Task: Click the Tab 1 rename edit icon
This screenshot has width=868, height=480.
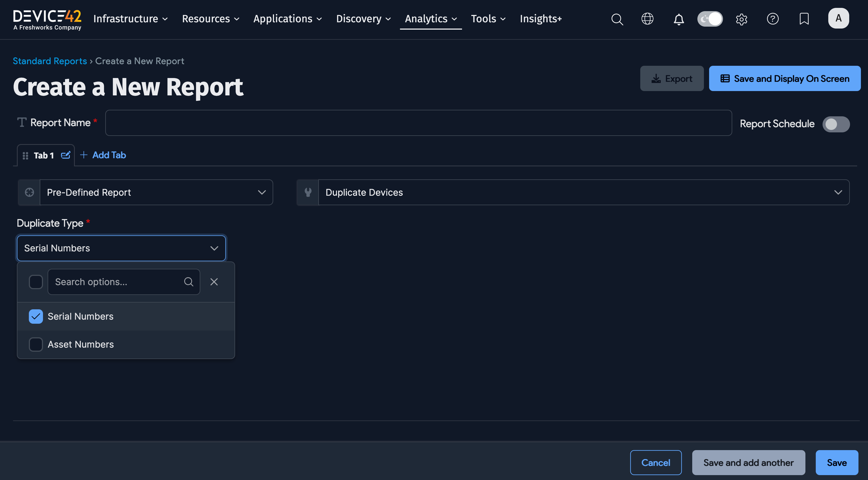Action: coord(65,155)
